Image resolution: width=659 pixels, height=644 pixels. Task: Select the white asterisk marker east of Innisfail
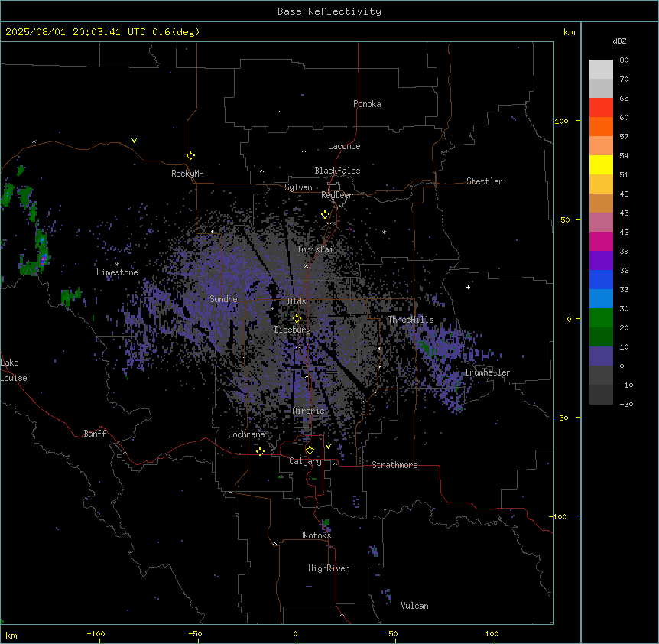pyautogui.click(x=384, y=232)
